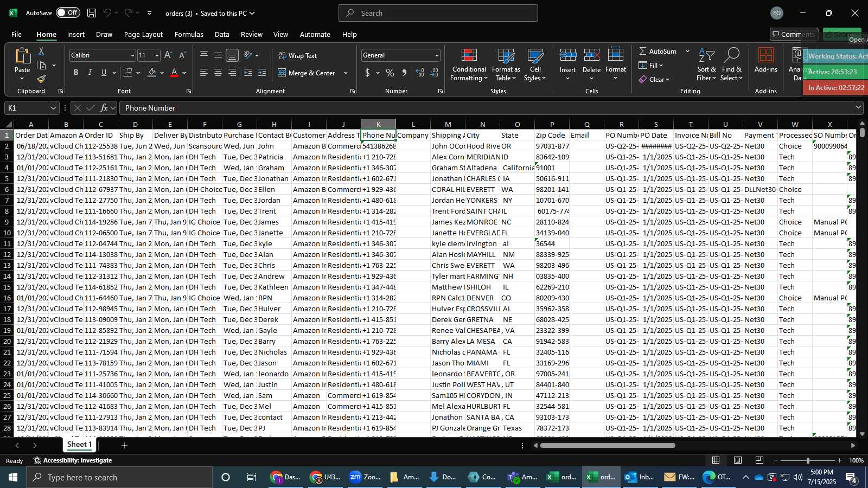Open Conditional Formatting menu
This screenshot has width=868, height=488.
click(x=469, y=65)
